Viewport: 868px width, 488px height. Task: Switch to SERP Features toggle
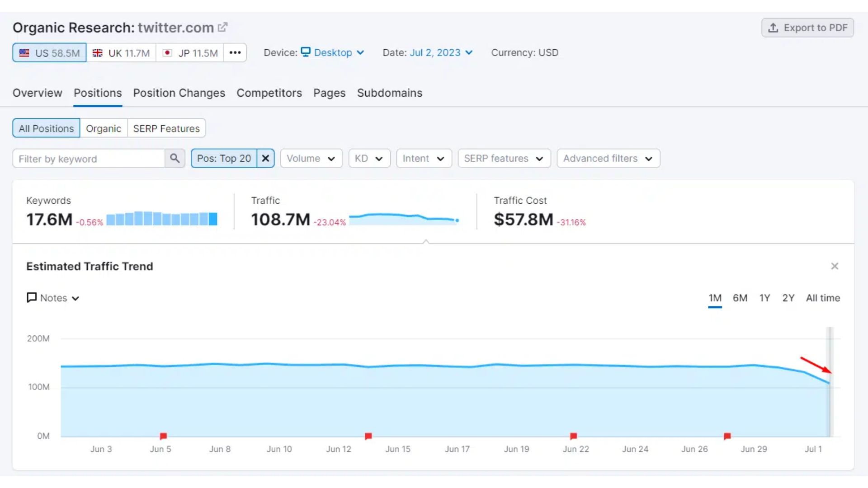click(x=166, y=128)
